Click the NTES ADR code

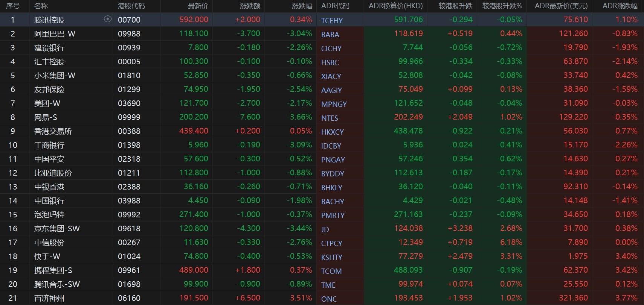tap(330, 118)
